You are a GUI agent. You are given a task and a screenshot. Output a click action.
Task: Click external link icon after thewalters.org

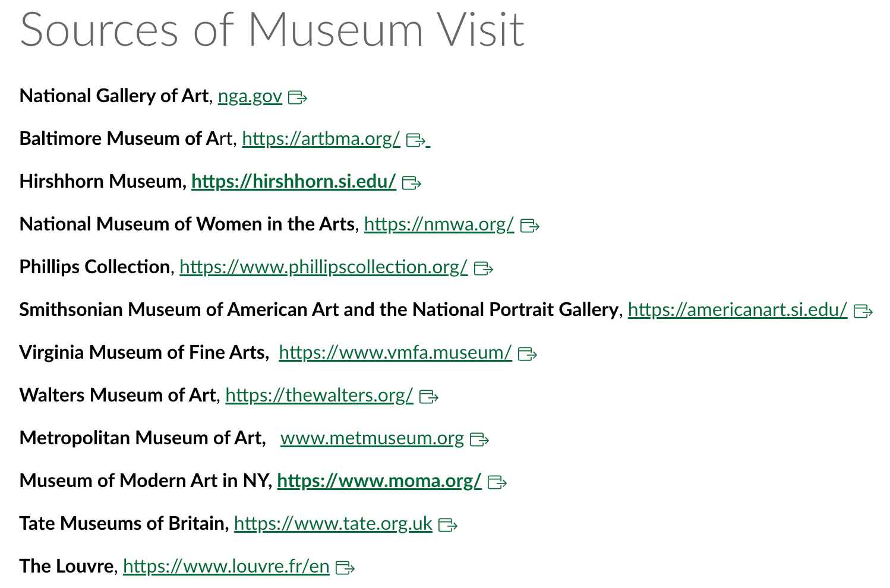[429, 397]
